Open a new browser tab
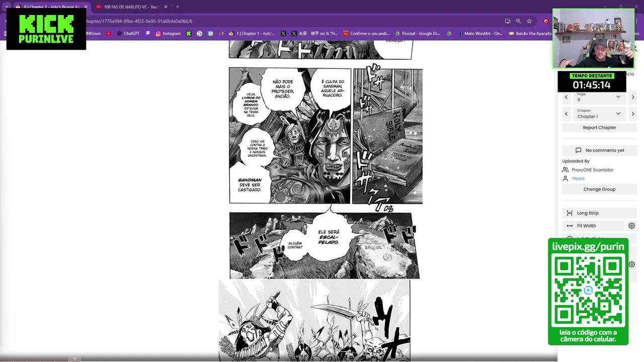 coord(178,7)
